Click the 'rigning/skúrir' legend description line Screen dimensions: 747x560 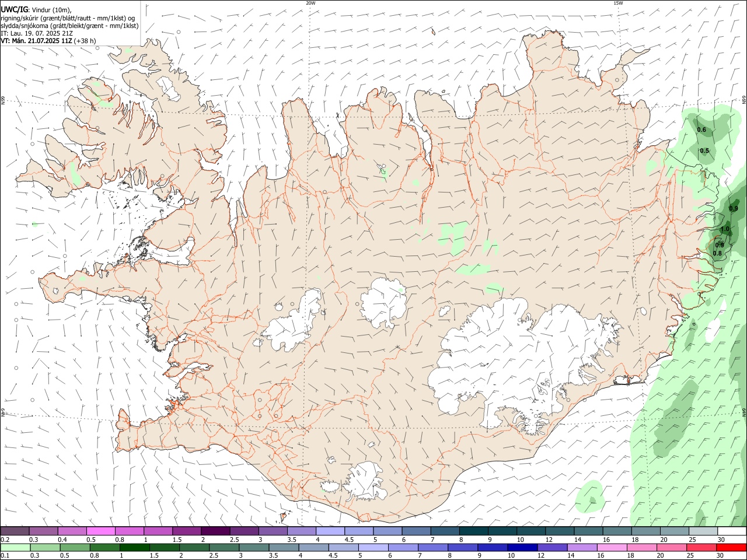click(x=68, y=18)
